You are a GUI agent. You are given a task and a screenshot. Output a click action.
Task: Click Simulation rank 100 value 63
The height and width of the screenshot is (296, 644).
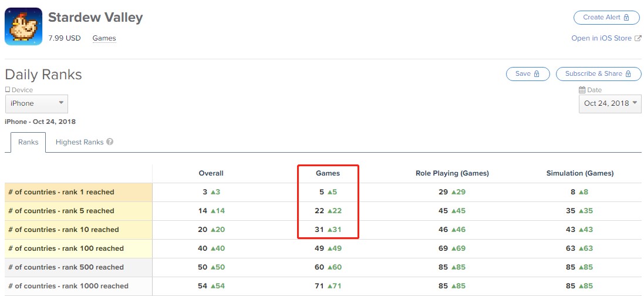click(x=571, y=248)
